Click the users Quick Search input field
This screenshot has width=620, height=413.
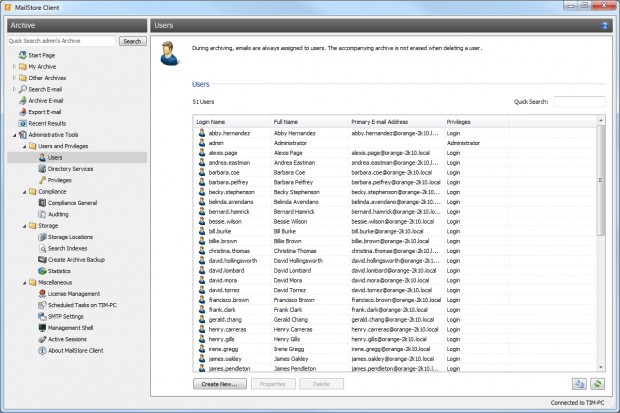click(x=579, y=102)
